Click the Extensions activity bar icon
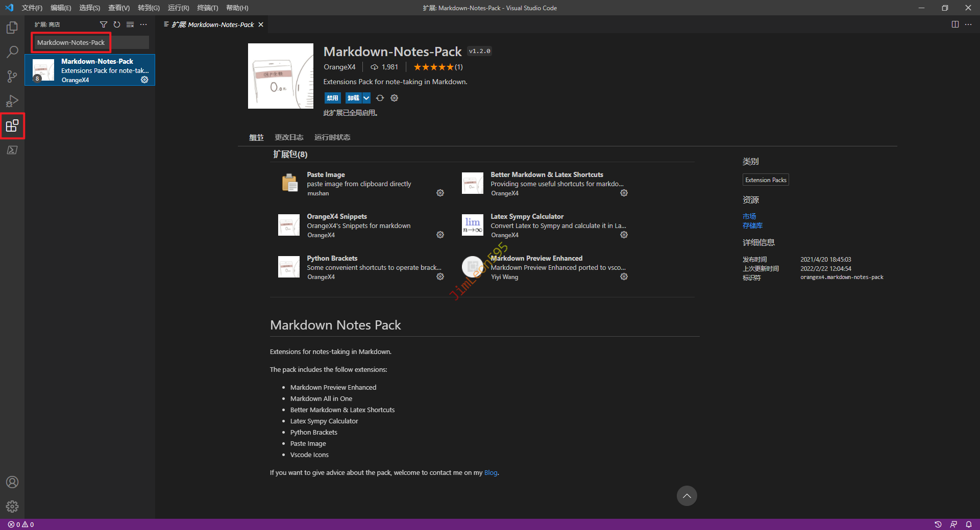The width and height of the screenshot is (980, 530). [x=12, y=125]
